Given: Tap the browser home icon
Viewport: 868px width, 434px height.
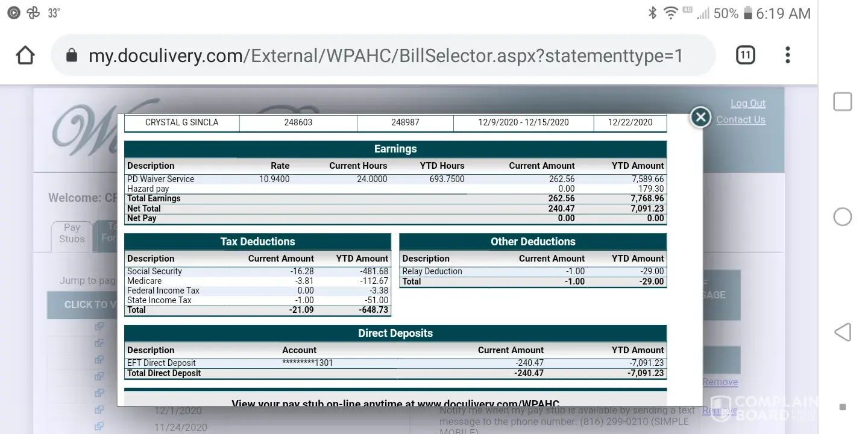Looking at the screenshot, I should coord(25,55).
